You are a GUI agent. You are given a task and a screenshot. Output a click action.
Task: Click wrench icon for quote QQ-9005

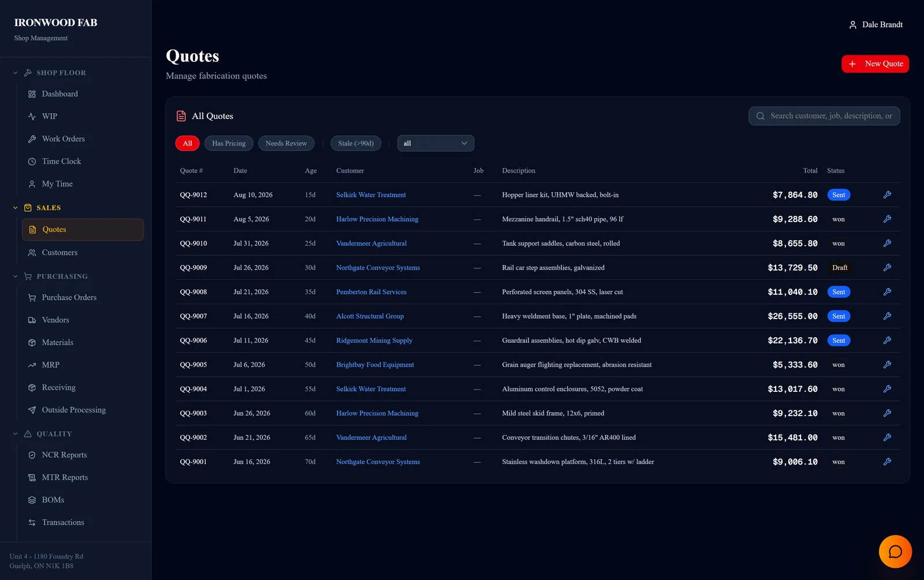(x=887, y=365)
